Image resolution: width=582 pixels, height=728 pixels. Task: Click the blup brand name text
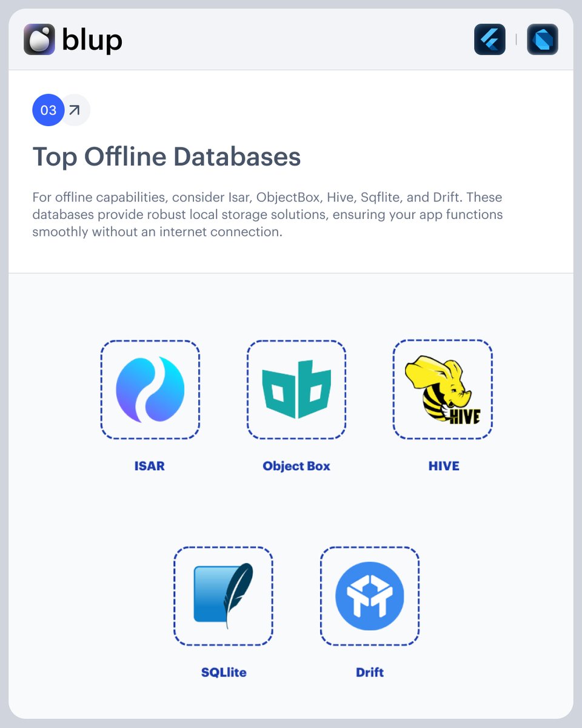point(92,40)
